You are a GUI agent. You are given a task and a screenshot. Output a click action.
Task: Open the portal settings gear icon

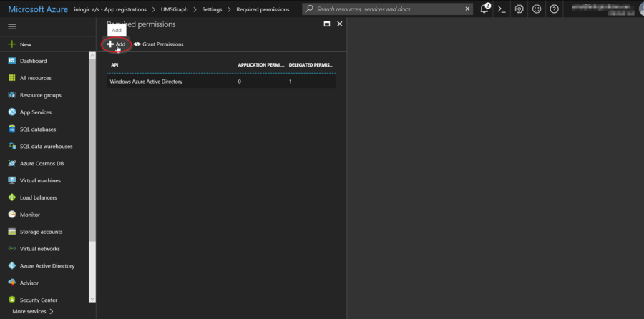[519, 9]
